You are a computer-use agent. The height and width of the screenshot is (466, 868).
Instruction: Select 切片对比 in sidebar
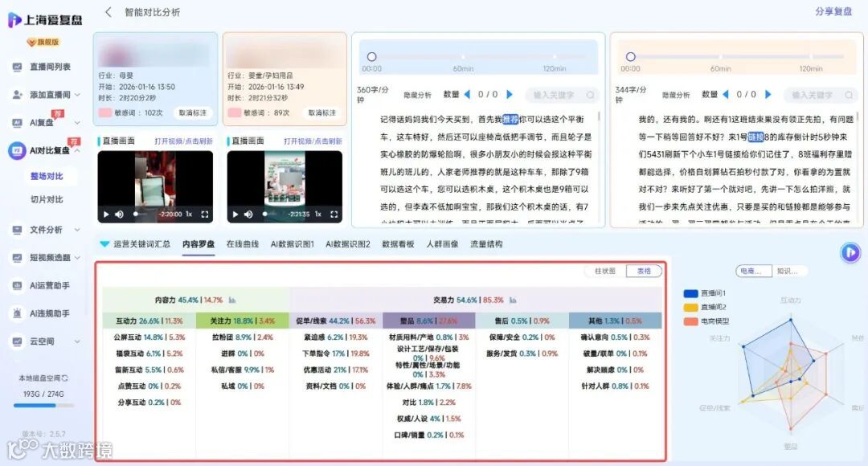click(47, 199)
